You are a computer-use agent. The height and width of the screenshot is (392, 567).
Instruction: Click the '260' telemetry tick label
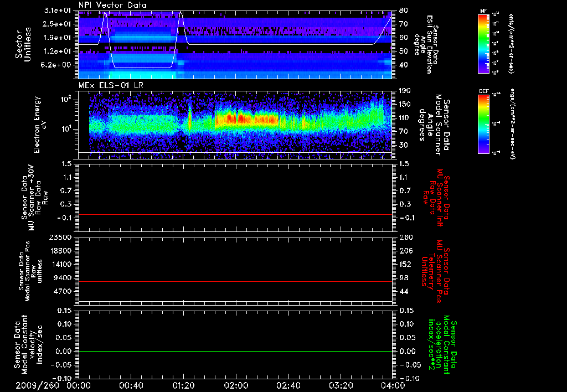click(405, 237)
